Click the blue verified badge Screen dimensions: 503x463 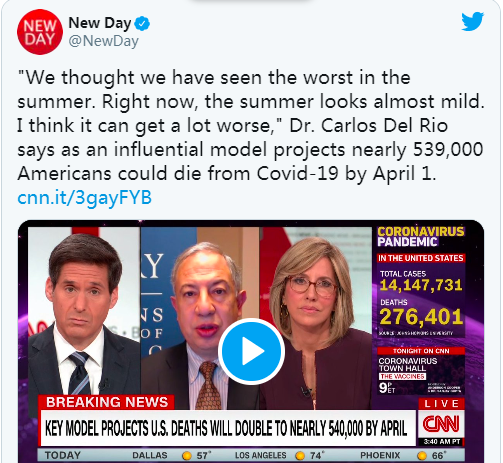click(142, 24)
